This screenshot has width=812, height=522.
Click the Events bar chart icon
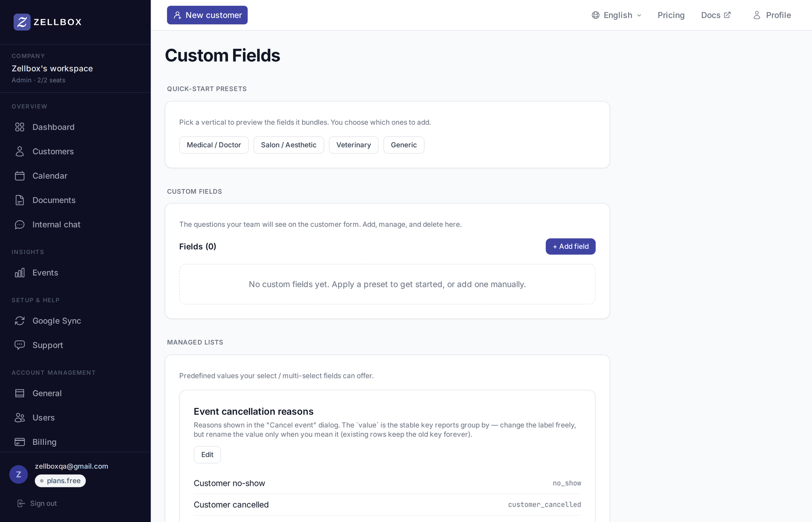click(19, 273)
